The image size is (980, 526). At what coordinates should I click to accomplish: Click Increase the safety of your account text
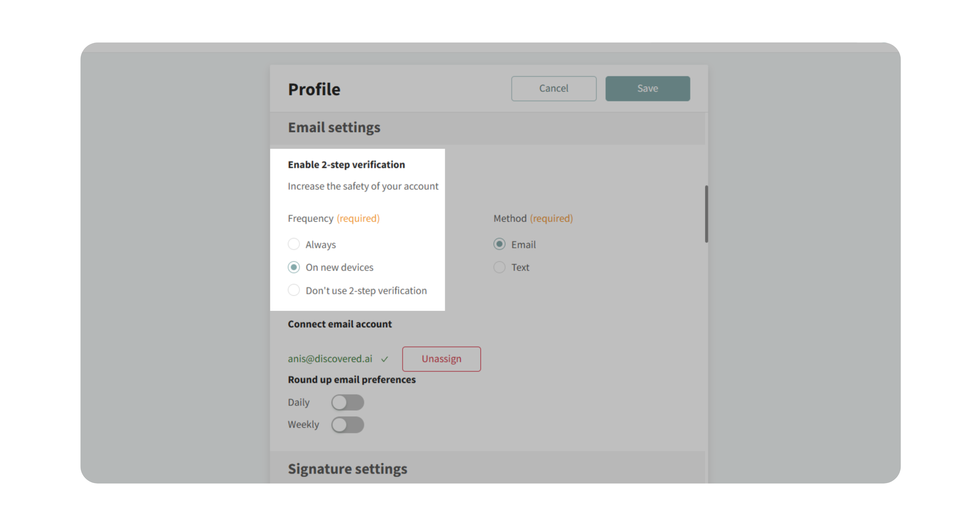coord(363,186)
